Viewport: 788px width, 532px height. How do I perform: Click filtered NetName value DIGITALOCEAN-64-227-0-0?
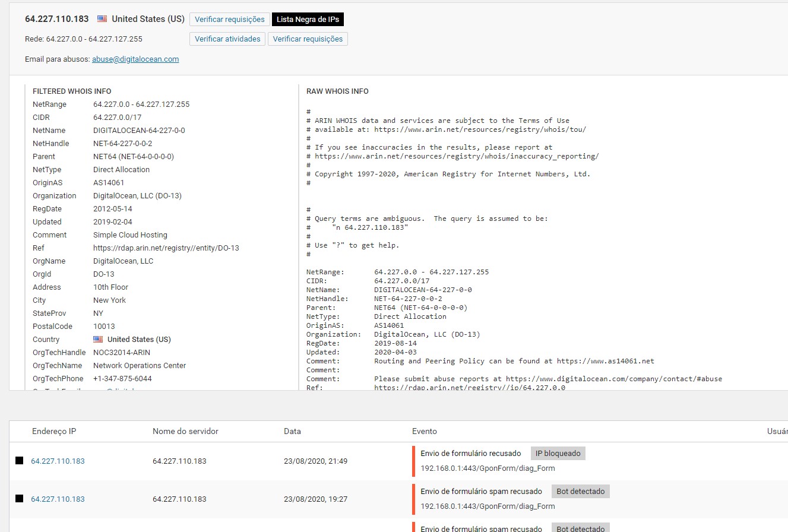(139, 131)
